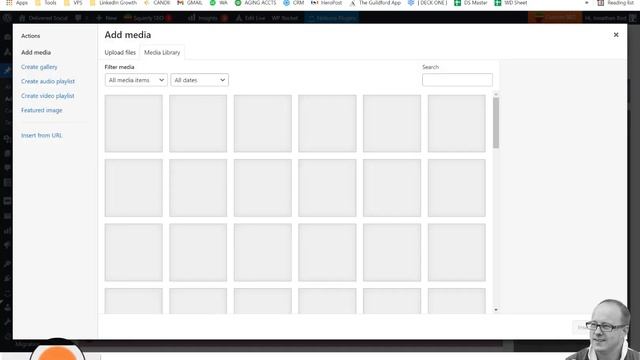
Task: Select the Media Library tab
Action: [162, 52]
